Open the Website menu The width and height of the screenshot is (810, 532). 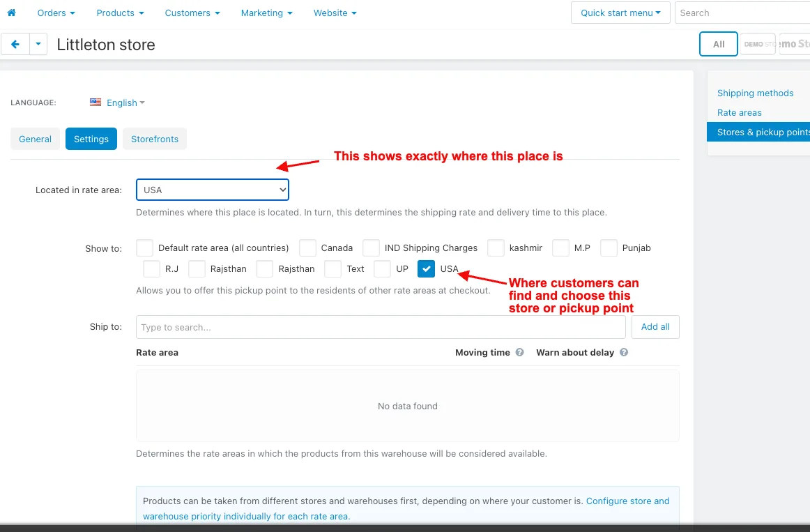[335, 13]
